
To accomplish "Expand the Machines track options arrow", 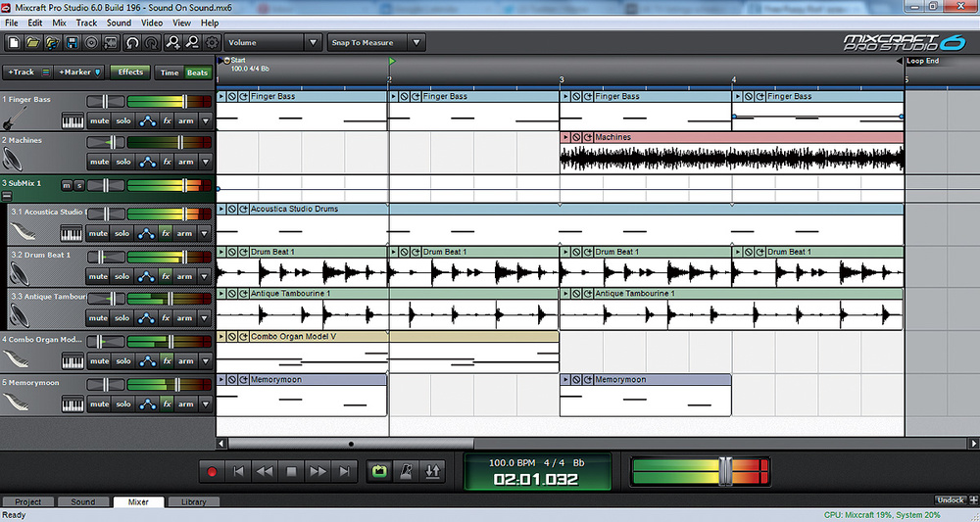I will [206, 162].
